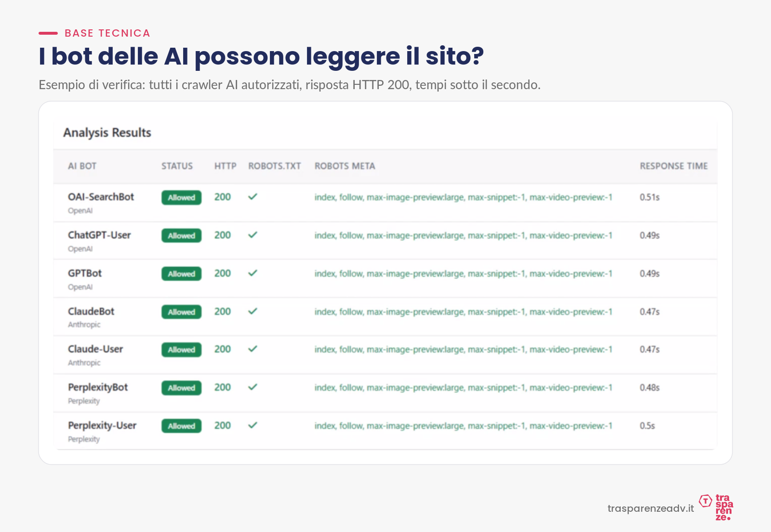The width and height of the screenshot is (771, 532).
Task: Click the robots.txt checkmark in GPTBot row
Action: [253, 273]
